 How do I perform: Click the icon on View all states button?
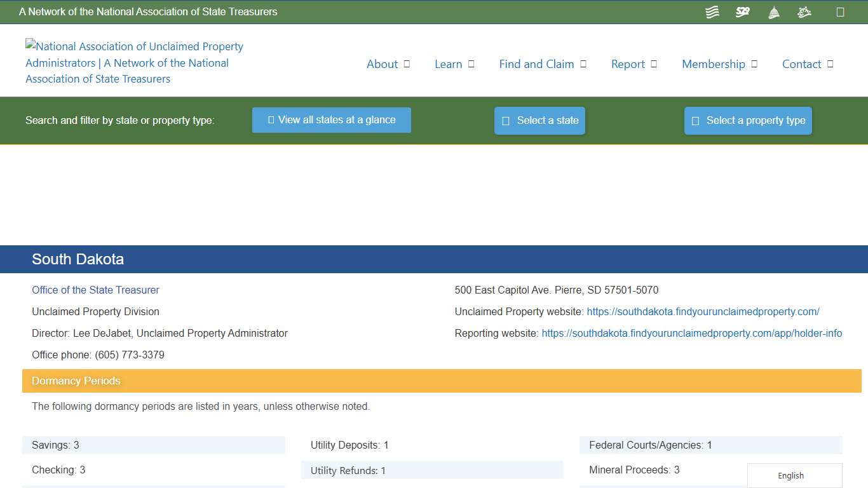pos(271,119)
